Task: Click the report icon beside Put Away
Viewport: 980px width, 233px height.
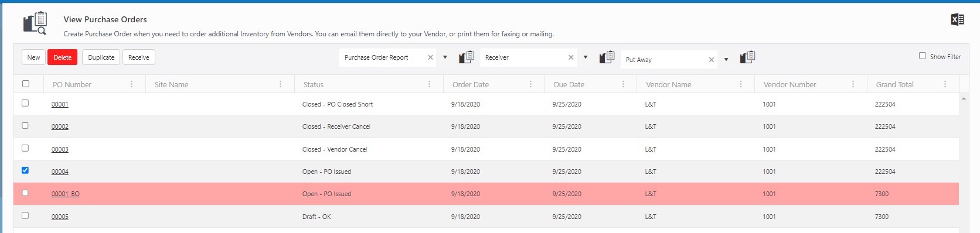Action: coord(747,57)
